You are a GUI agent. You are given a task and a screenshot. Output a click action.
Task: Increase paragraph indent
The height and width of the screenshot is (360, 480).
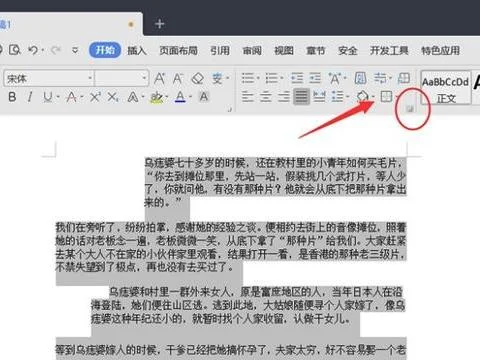(315, 79)
